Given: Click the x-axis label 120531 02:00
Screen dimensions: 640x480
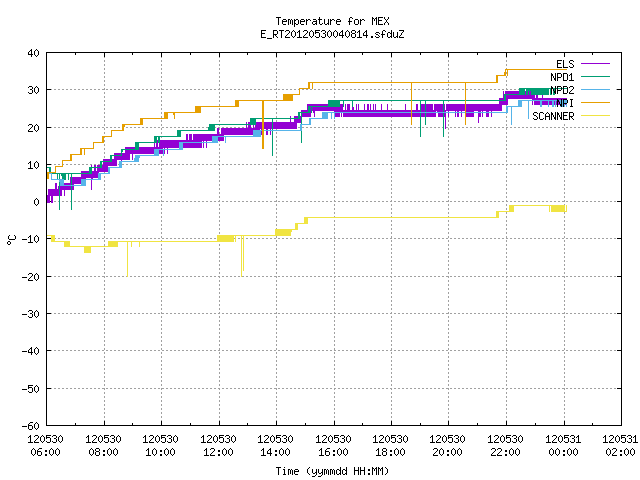Looking at the screenshot, I should (620, 446).
